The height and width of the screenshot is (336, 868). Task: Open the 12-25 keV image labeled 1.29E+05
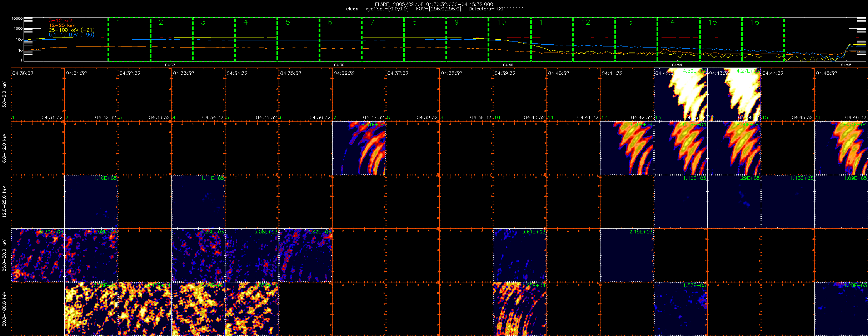(734, 202)
